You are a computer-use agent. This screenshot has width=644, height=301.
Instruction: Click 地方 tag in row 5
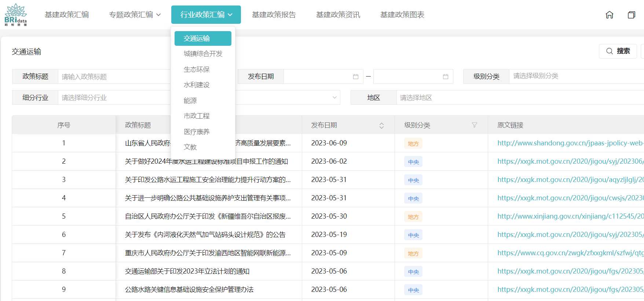(413, 217)
